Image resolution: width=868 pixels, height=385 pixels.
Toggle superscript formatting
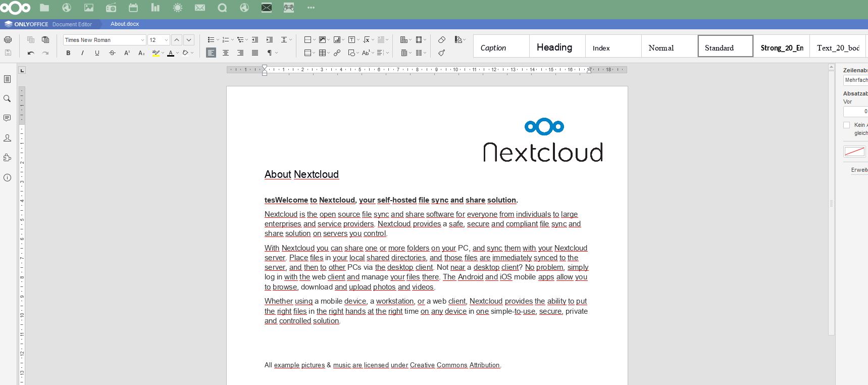point(127,53)
